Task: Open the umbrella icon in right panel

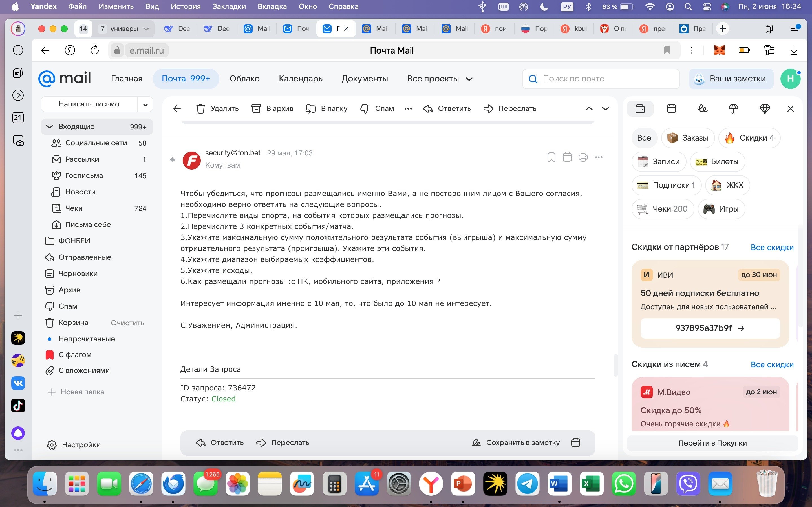Action: 734,109
